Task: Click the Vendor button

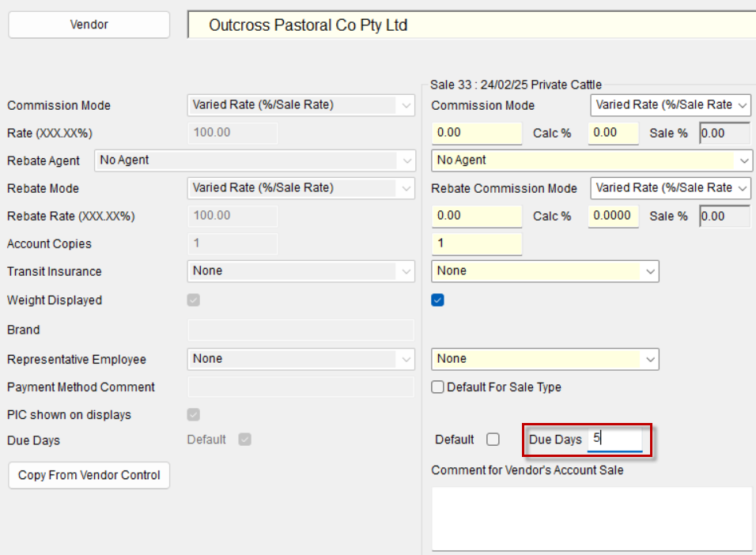Action: click(89, 25)
